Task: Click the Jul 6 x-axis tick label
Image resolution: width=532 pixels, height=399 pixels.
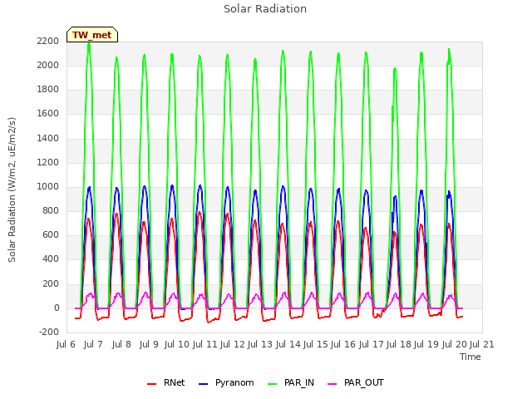Action: click(66, 344)
